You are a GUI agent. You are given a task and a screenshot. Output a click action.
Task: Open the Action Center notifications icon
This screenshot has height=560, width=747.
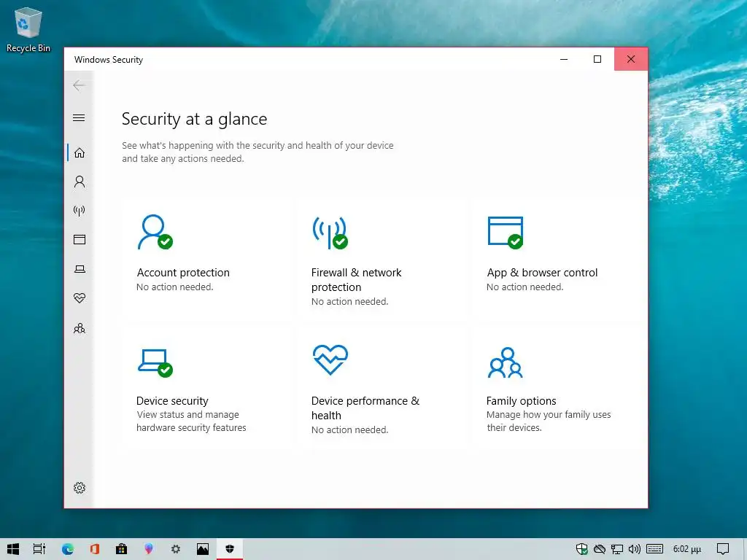click(723, 549)
